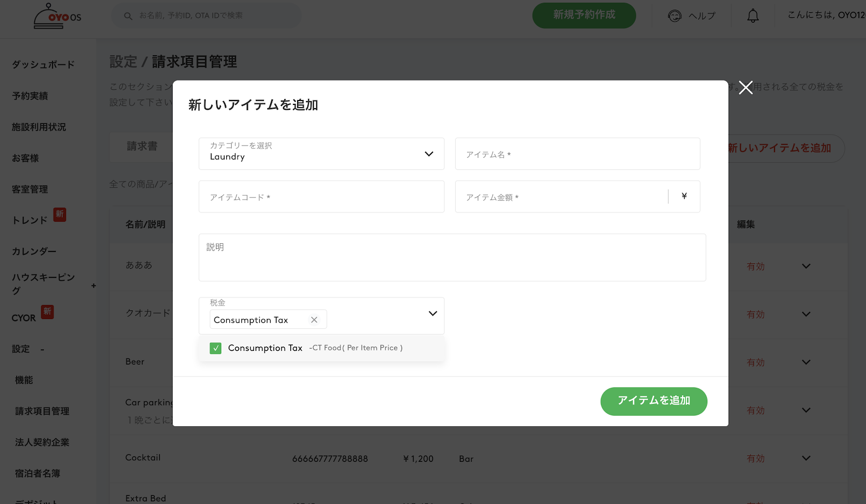Image resolution: width=866 pixels, height=504 pixels.
Task: Open 請求項目管理 in sidebar
Action: (42, 411)
